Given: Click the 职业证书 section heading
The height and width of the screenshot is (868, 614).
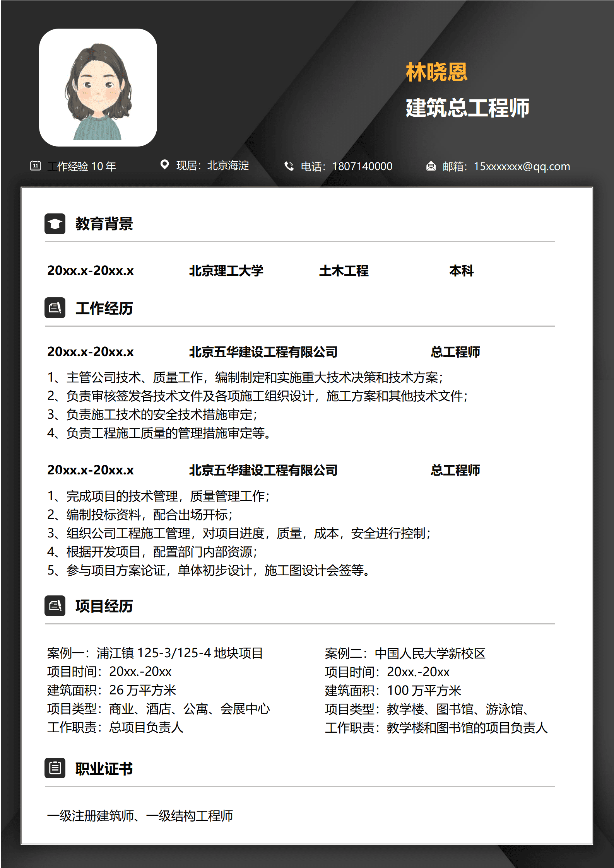Looking at the screenshot, I should 104,768.
